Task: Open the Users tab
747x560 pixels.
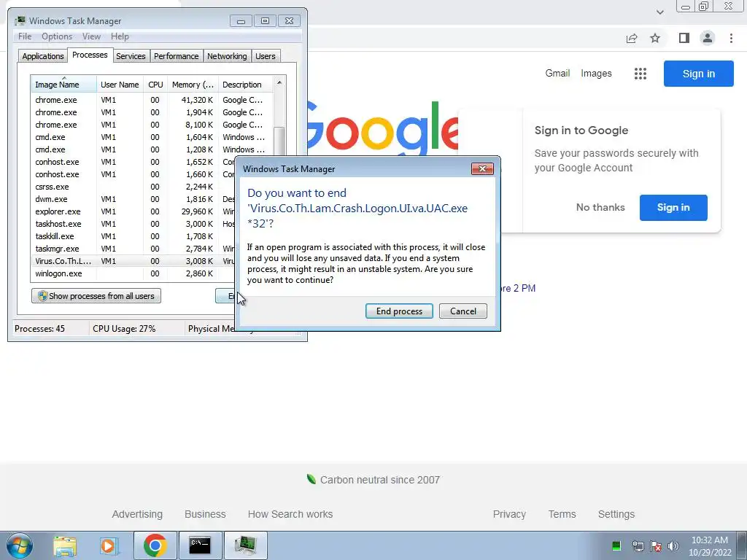Action: [x=266, y=56]
